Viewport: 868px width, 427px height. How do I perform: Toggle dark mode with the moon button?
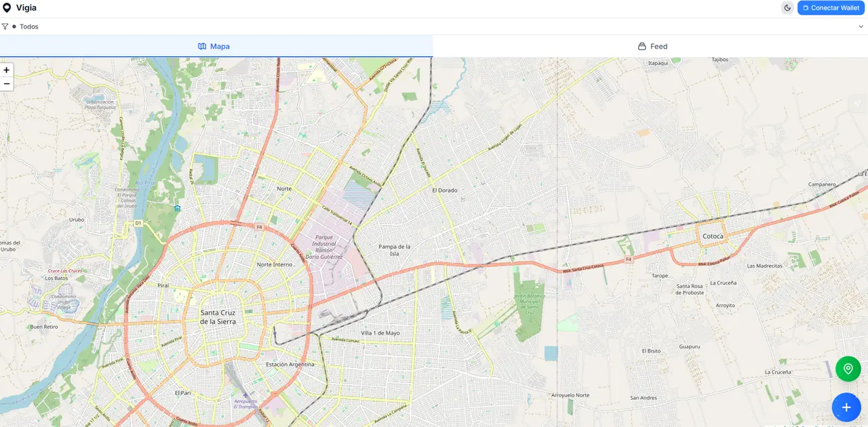pyautogui.click(x=787, y=8)
